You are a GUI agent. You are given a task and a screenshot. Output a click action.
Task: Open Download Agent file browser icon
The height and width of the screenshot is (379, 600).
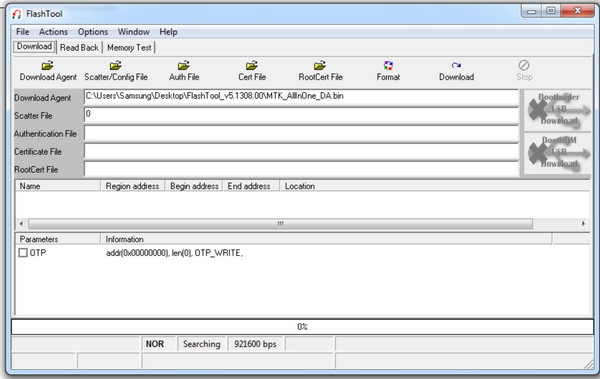click(x=48, y=71)
